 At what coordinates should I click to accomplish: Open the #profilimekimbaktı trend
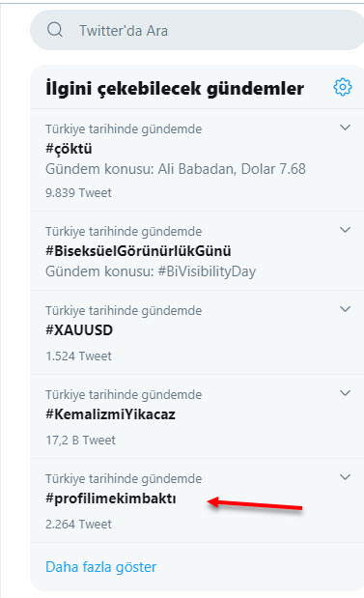click(111, 498)
